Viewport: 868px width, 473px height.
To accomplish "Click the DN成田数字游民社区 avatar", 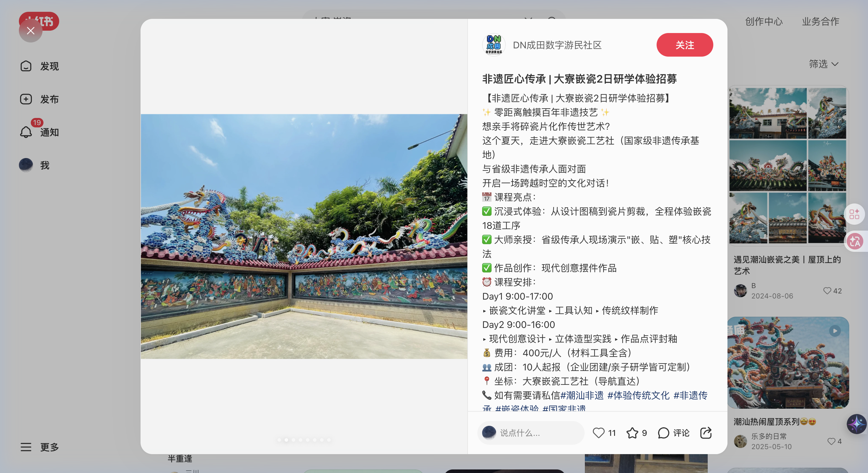I will (x=494, y=45).
